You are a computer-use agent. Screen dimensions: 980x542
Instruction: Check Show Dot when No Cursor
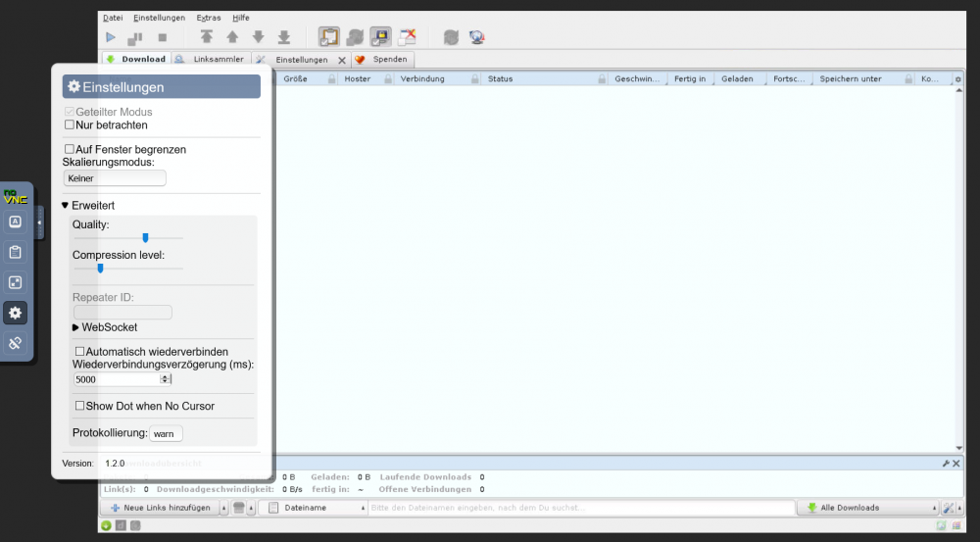pyautogui.click(x=79, y=406)
